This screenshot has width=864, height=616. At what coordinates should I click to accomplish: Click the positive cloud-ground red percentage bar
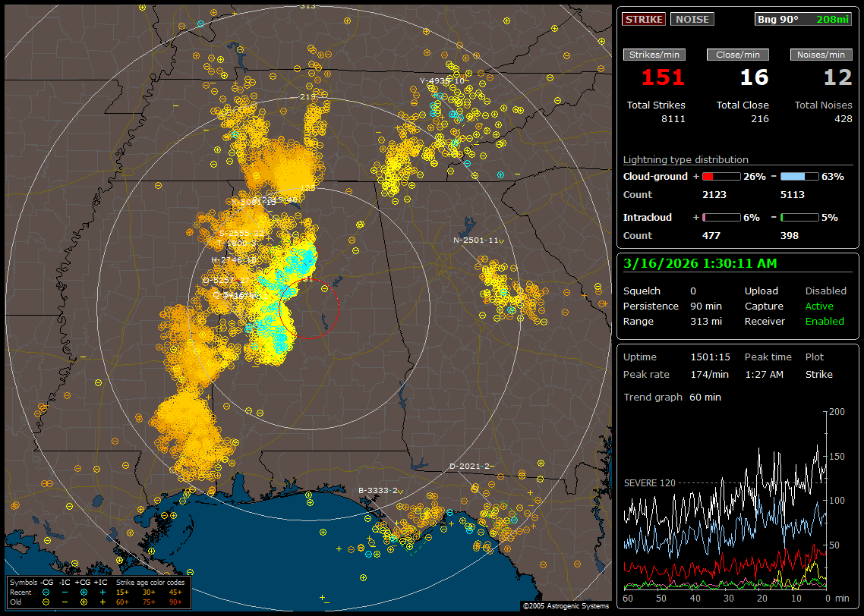click(721, 177)
